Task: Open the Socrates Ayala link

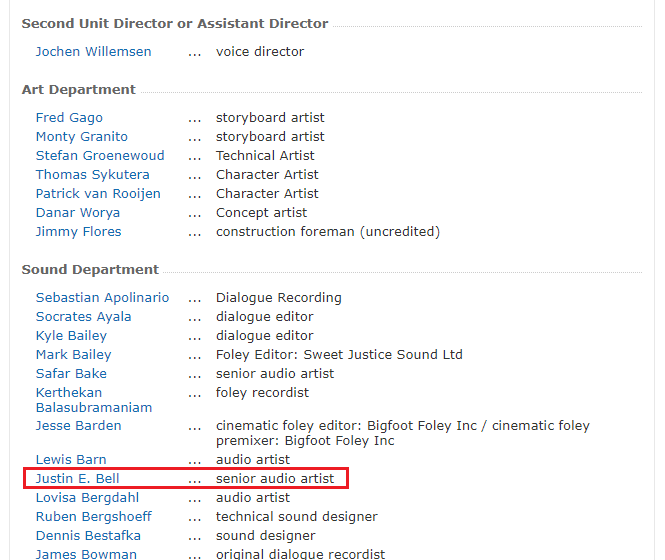Action: [x=83, y=316]
